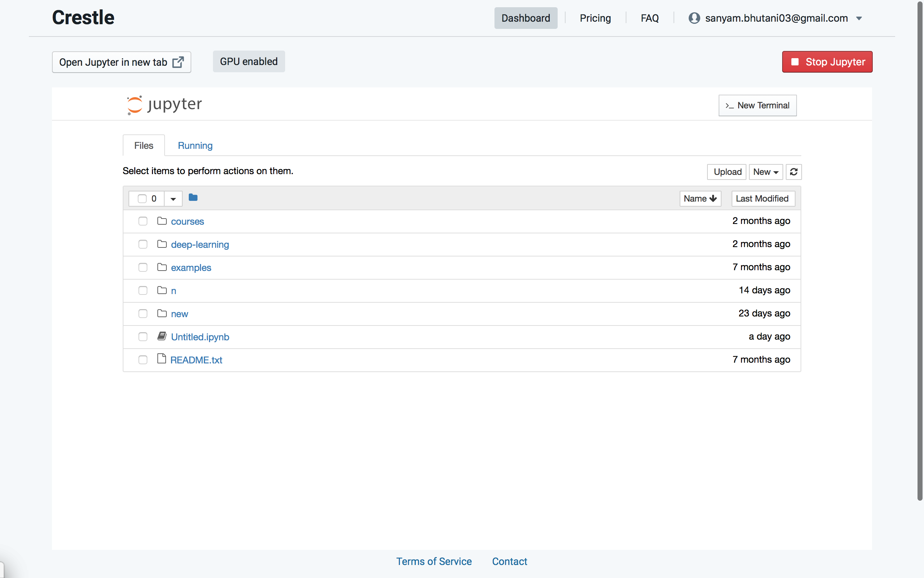924x578 pixels.
Task: Sort files by Last Modified
Action: (763, 199)
